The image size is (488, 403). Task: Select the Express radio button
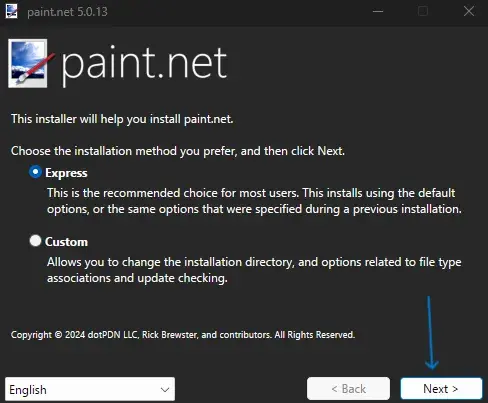(x=35, y=172)
